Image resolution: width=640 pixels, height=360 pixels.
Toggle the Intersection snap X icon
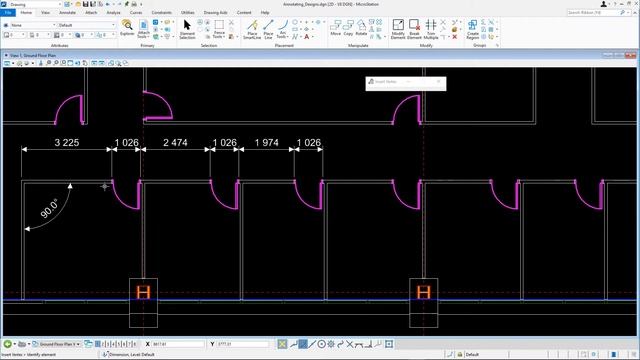coord(349,344)
